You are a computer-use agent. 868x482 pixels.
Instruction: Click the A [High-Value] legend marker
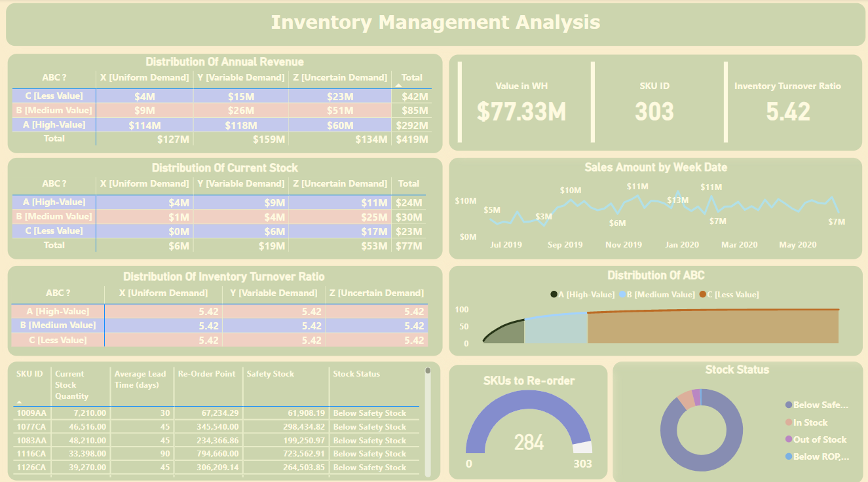pos(554,295)
